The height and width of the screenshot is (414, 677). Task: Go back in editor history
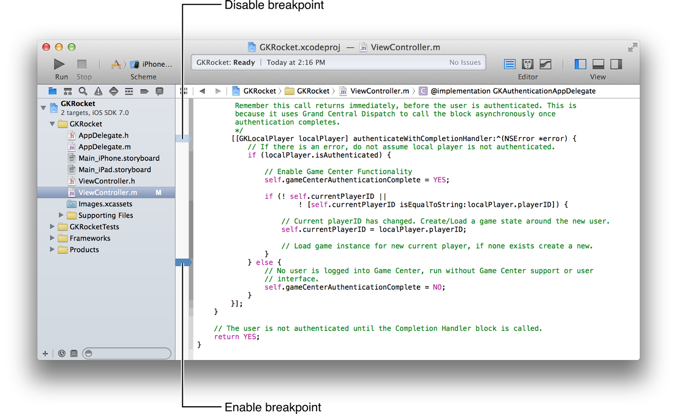pos(202,91)
